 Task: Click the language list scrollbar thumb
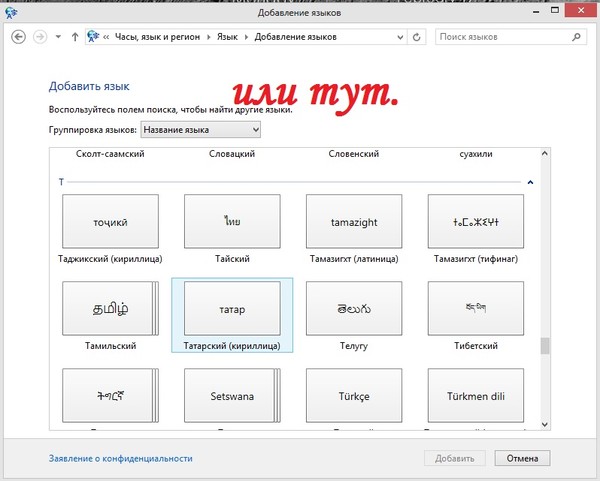545,346
